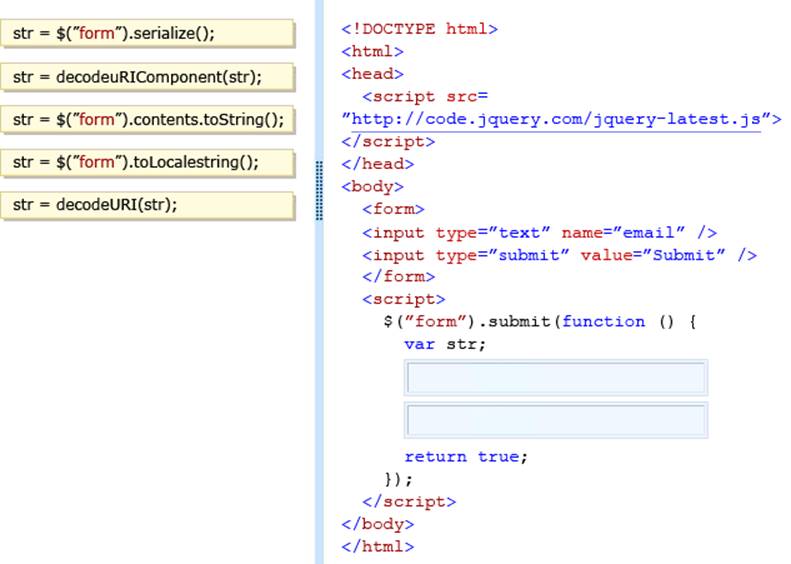
Task: Click the <!DOCTYPE html> line
Action: point(420,29)
